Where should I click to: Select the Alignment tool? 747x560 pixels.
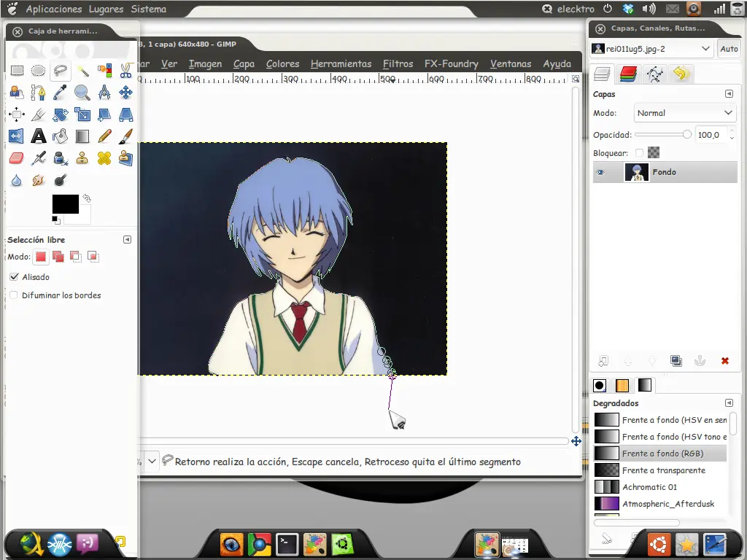[x=17, y=114]
